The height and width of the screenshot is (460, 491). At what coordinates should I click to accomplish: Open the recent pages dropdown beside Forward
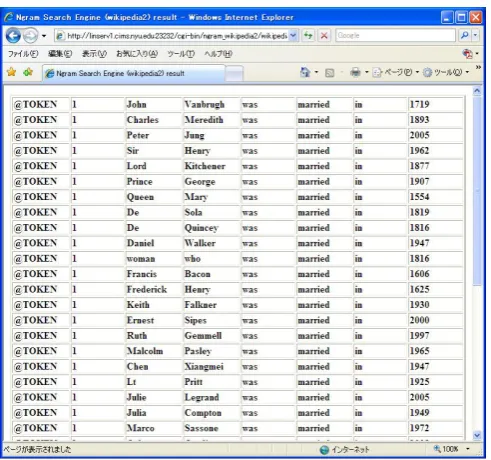(x=44, y=36)
